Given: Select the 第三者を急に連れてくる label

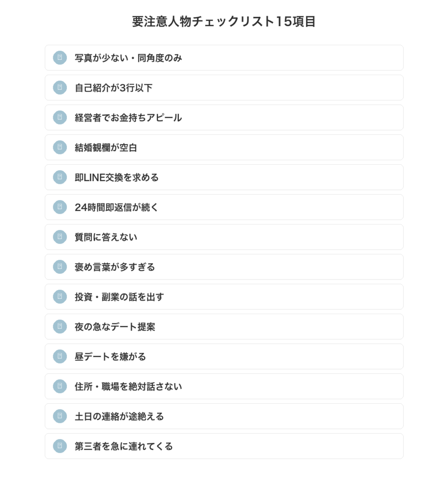Looking at the screenshot, I should tap(124, 446).
